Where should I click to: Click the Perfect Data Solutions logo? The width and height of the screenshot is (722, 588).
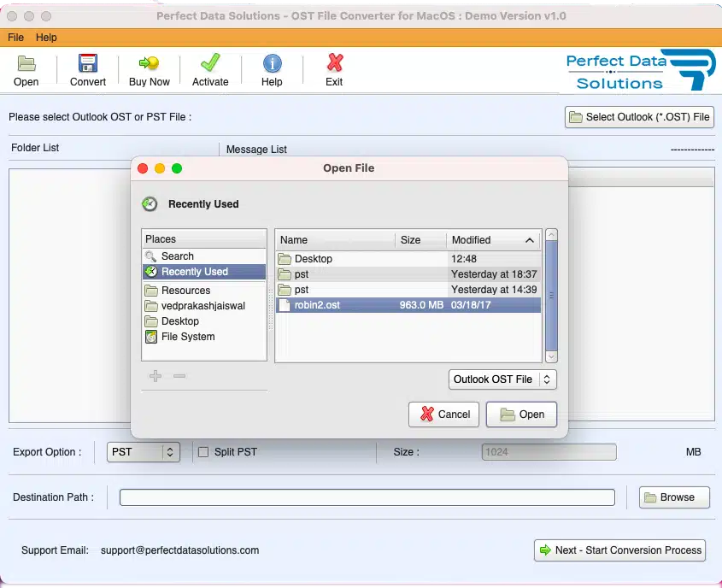[x=641, y=70]
